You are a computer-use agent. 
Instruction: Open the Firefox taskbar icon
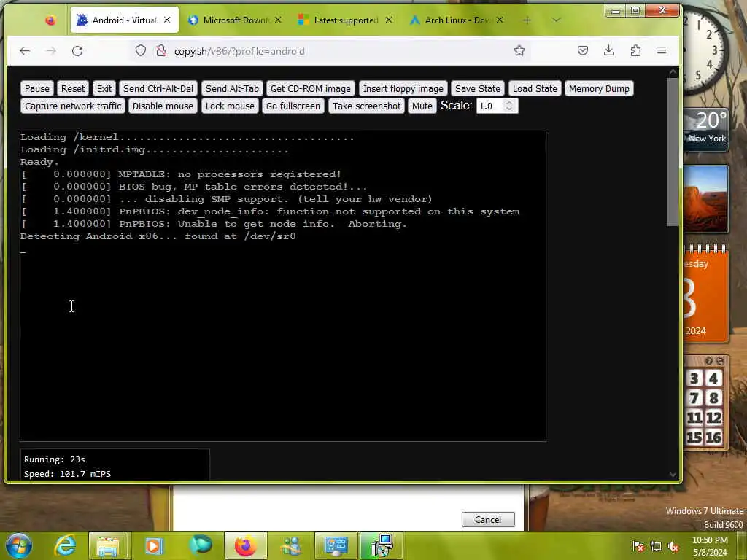[x=245, y=545]
